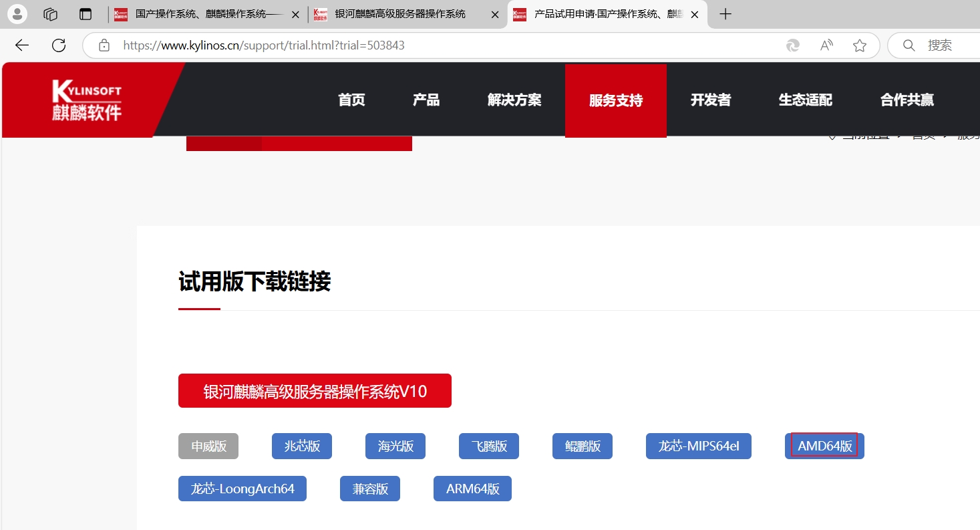Screen dimensions: 980x530
Task: Close the 银河麒麟高级服务器操作系统 tab
Action: (495, 14)
